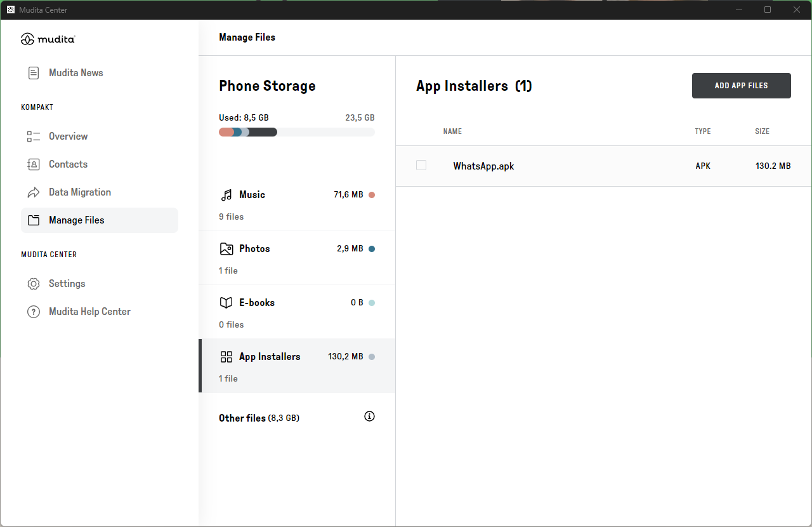Click the Photos picture icon
The image size is (812, 527).
226,249
